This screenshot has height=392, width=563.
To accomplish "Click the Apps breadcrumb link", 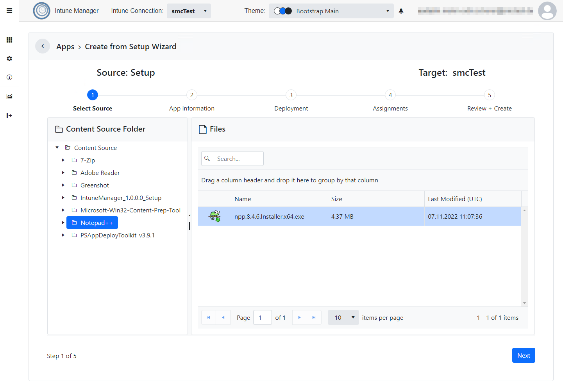I will coord(65,46).
